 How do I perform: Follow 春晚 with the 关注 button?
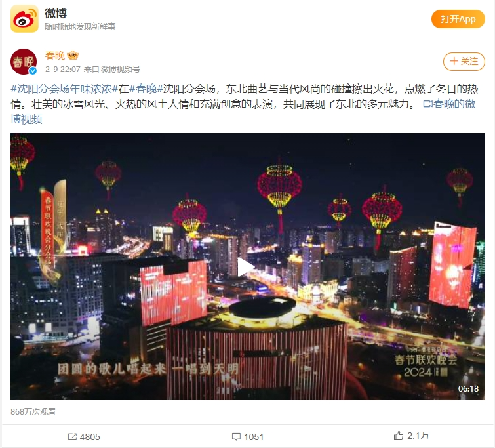(464, 61)
